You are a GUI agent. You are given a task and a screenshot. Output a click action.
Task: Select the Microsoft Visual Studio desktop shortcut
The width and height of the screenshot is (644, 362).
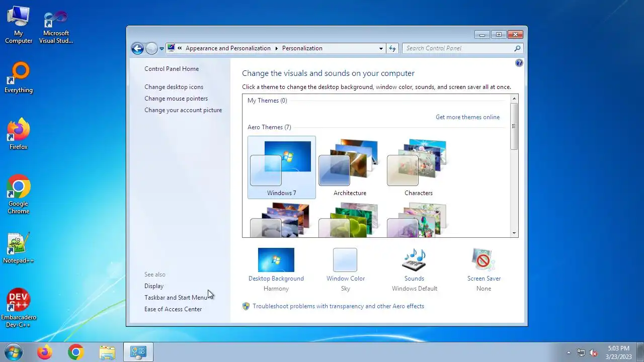tap(56, 27)
